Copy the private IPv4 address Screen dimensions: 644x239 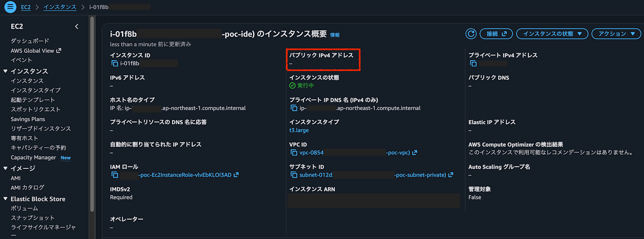[473, 63]
